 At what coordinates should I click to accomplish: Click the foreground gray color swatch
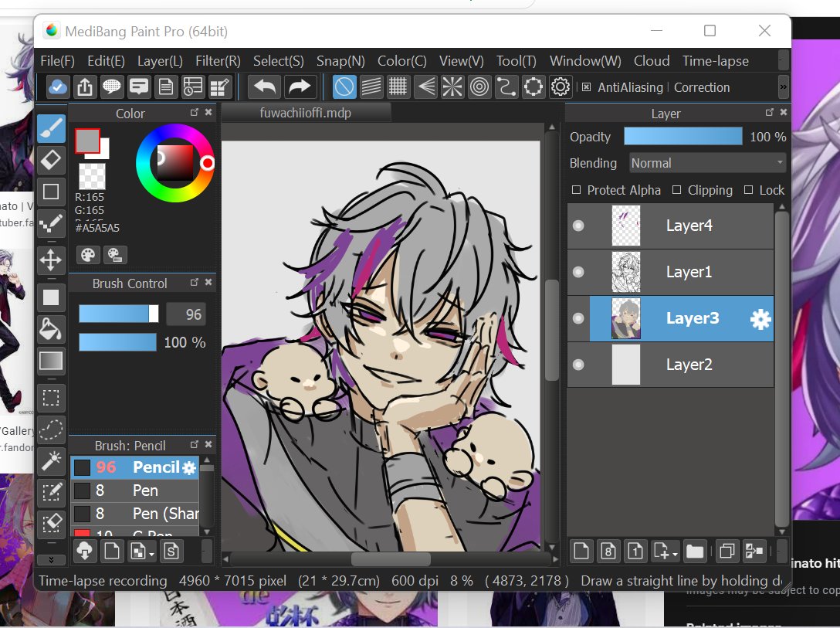[87, 141]
